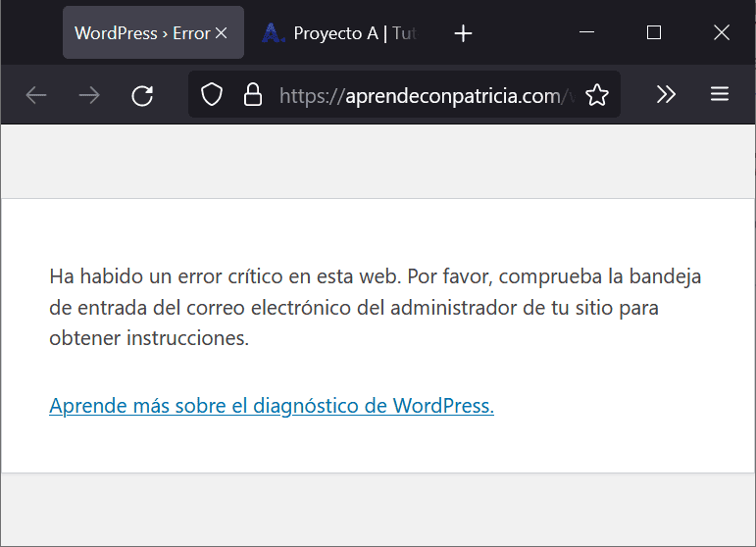Open Aprende más sobre el diagnóstico link

pyautogui.click(x=272, y=406)
